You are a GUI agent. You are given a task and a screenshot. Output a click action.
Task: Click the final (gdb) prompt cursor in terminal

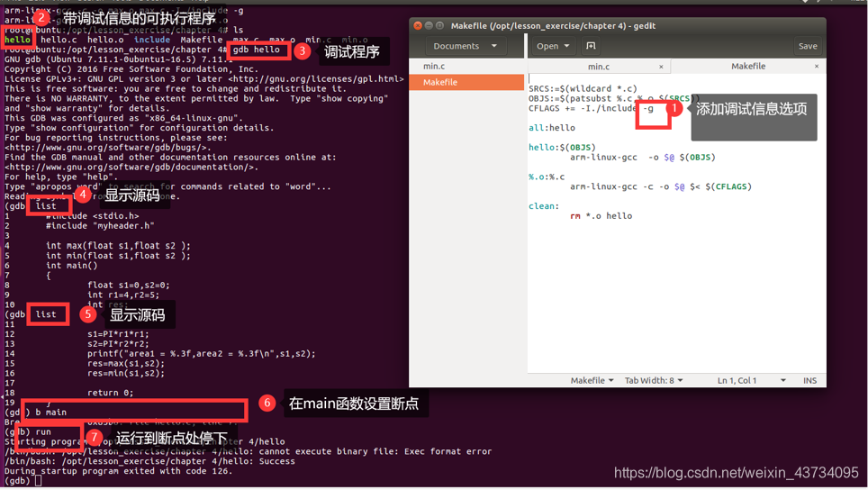pyautogui.click(x=38, y=481)
